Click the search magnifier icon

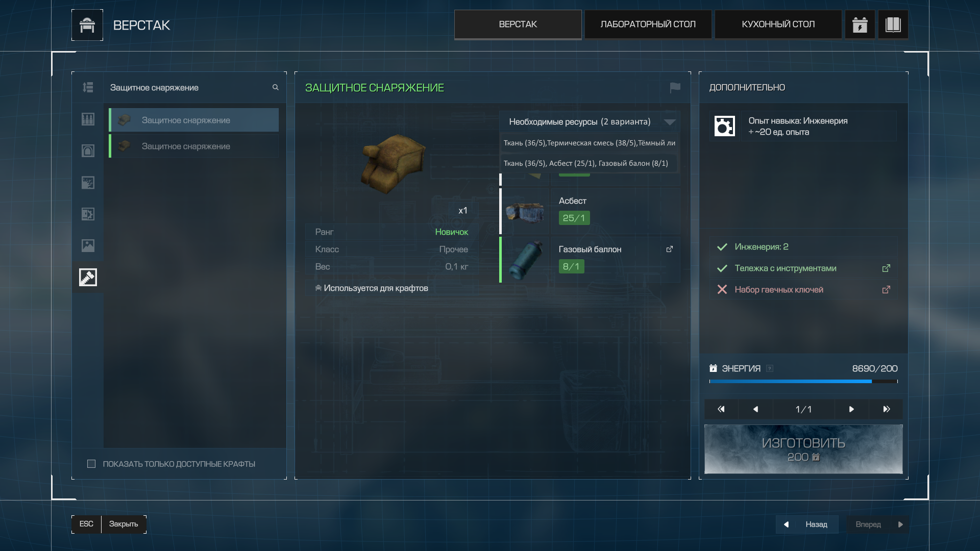276,88
